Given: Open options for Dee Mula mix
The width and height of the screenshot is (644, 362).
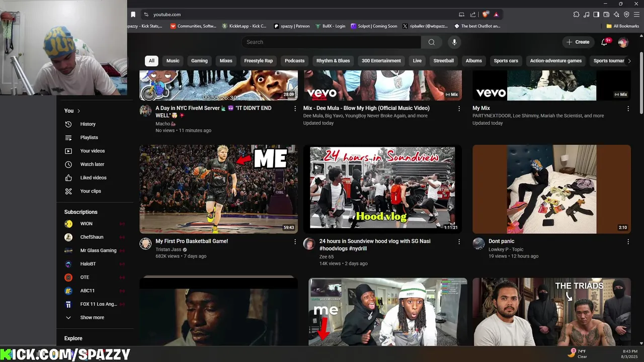Looking at the screenshot, I should pos(459,109).
